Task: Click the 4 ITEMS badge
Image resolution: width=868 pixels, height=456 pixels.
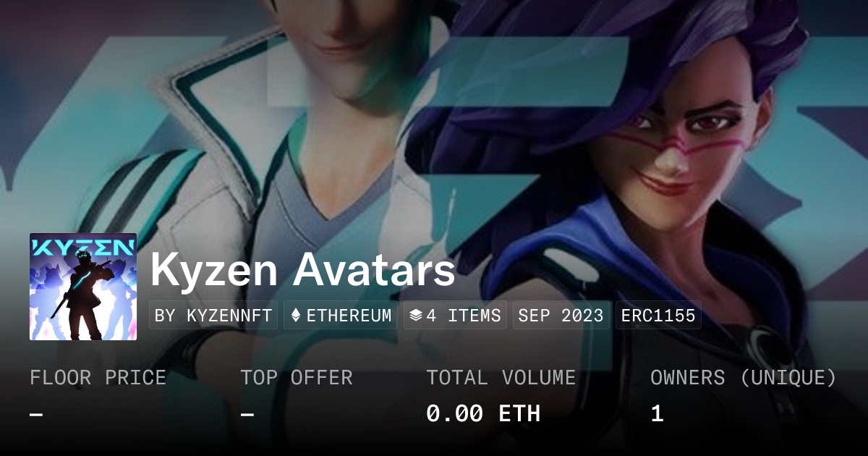Action: [x=455, y=316]
